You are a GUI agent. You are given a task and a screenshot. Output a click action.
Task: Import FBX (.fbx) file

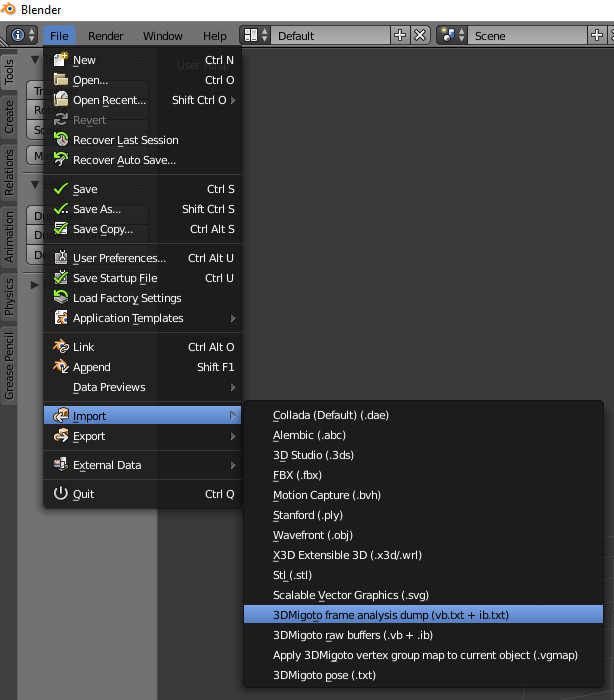[x=423, y=475]
